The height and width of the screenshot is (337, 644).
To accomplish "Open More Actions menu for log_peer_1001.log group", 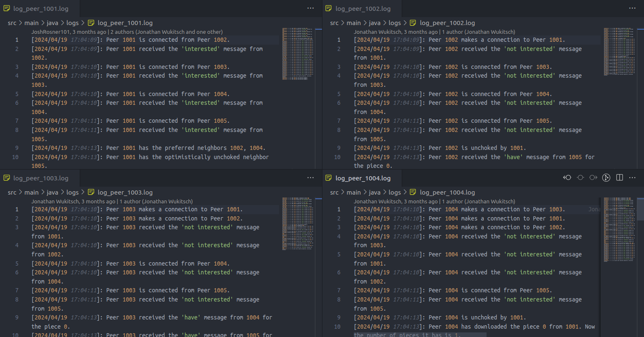I will (310, 8).
